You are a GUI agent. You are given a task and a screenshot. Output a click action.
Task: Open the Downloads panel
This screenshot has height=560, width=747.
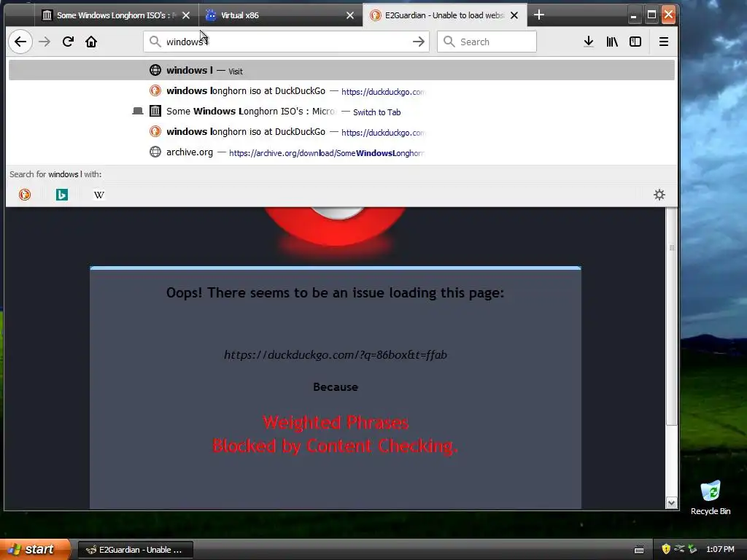pyautogui.click(x=589, y=42)
